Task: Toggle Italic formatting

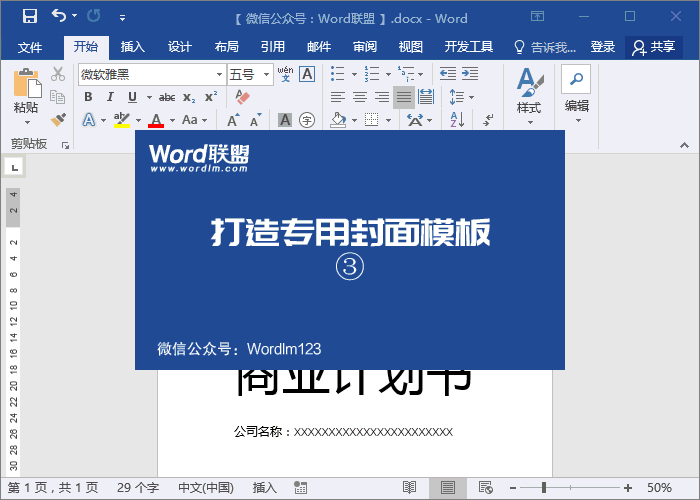Action: pyautogui.click(x=110, y=97)
